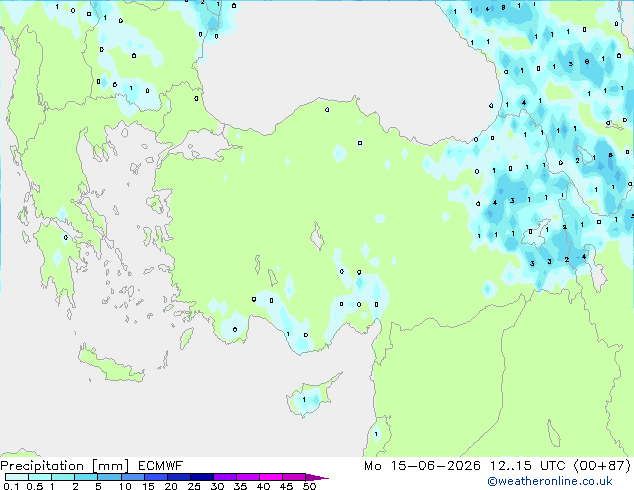
Task: Pick the 10–15 mm blue legend swatch
Action: click(133, 477)
